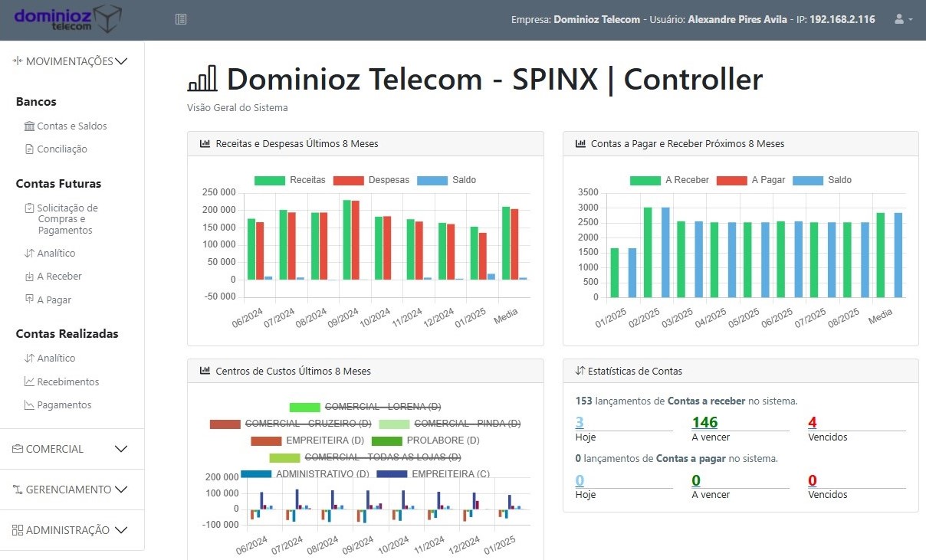Toggle Receitas series in legend
Image resolution: width=926 pixels, height=560 pixels.
click(x=291, y=180)
